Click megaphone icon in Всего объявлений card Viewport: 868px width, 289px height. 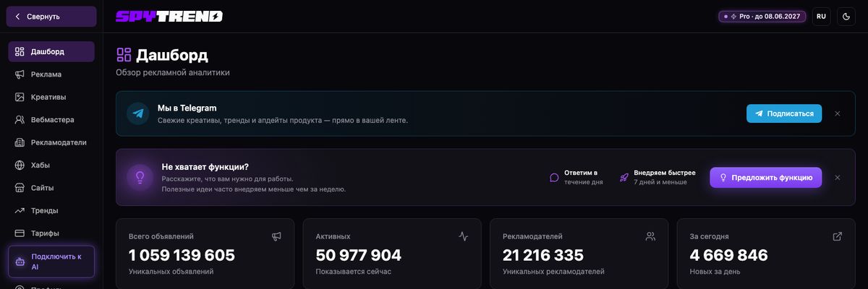click(276, 236)
